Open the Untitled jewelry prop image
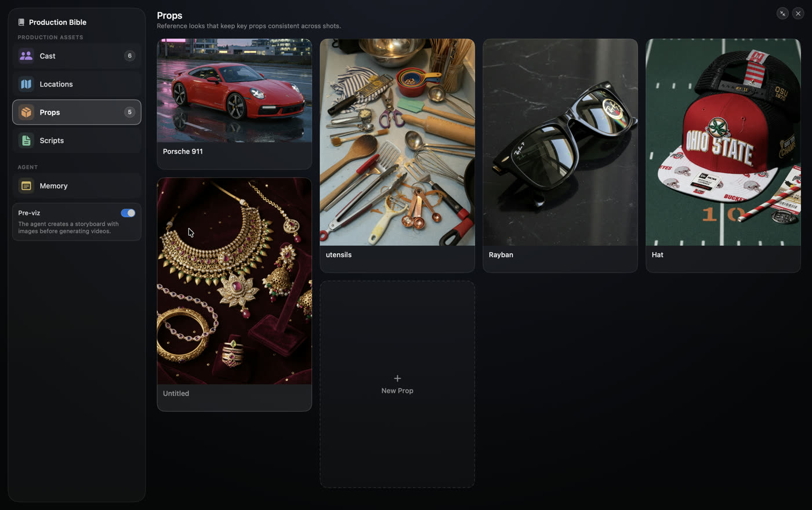Image resolution: width=812 pixels, height=510 pixels. tap(234, 281)
